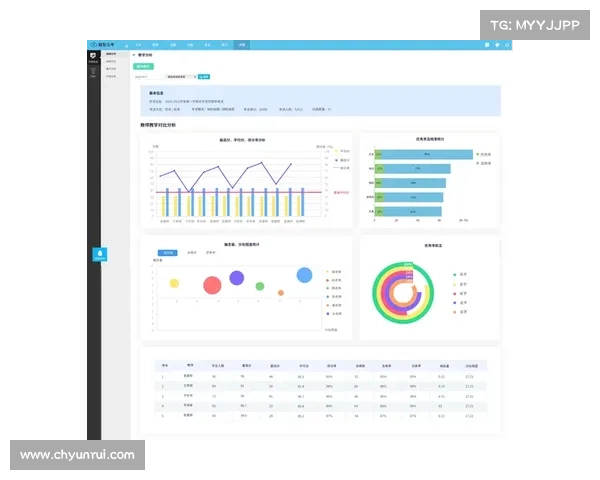Viewport: 600px width, 480px height.
Task: Expand the first item in the secondary sidebar menu
Action: [x=112, y=56]
